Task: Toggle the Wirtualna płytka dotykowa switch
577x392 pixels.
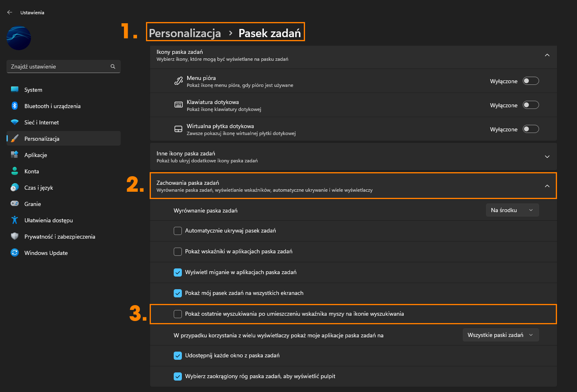Action: tap(531, 129)
